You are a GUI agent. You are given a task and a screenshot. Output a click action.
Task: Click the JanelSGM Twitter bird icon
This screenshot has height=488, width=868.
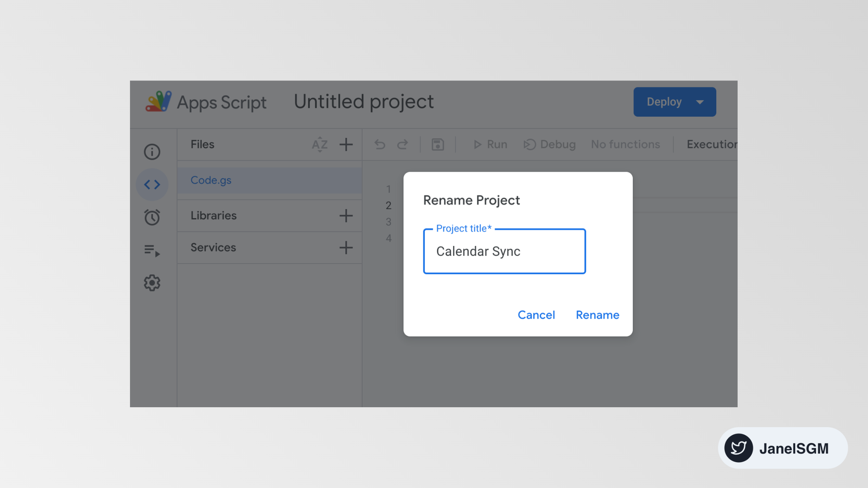click(x=738, y=448)
